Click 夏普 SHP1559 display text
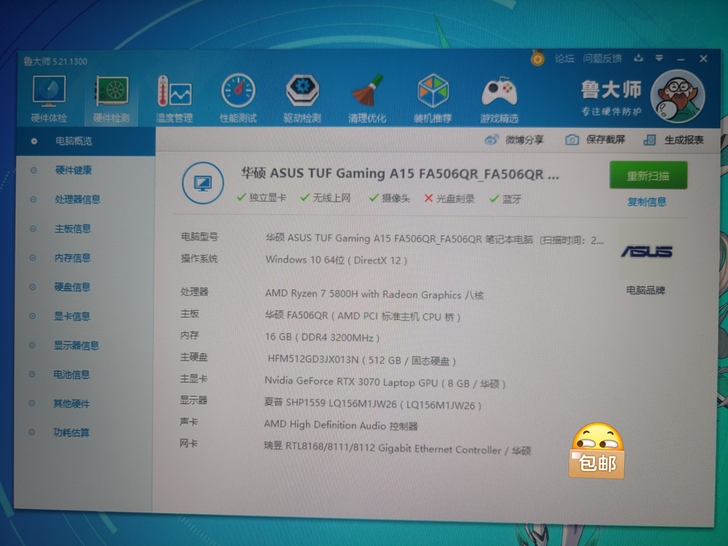This screenshot has width=728, height=546. tap(373, 404)
